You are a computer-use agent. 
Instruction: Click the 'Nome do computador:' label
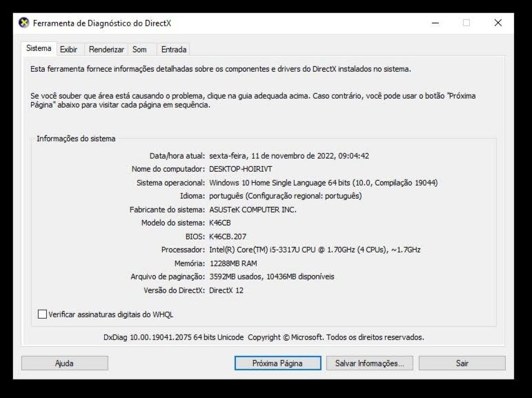168,169
